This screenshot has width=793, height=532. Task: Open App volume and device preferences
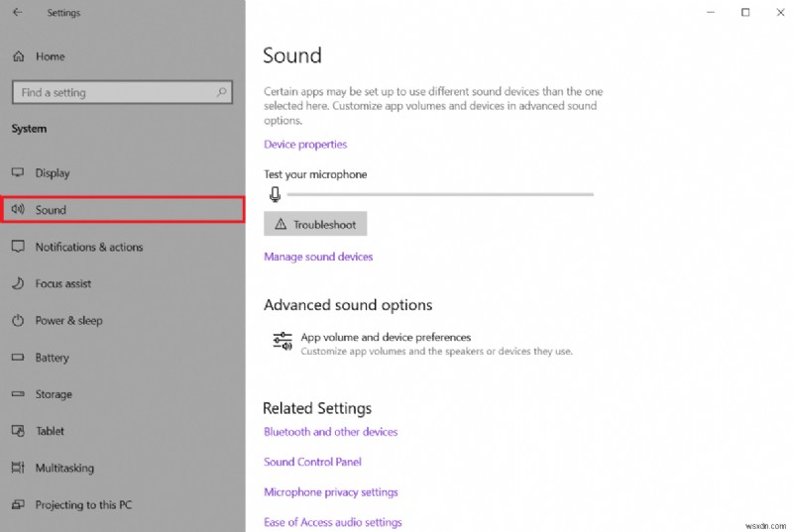click(423, 344)
